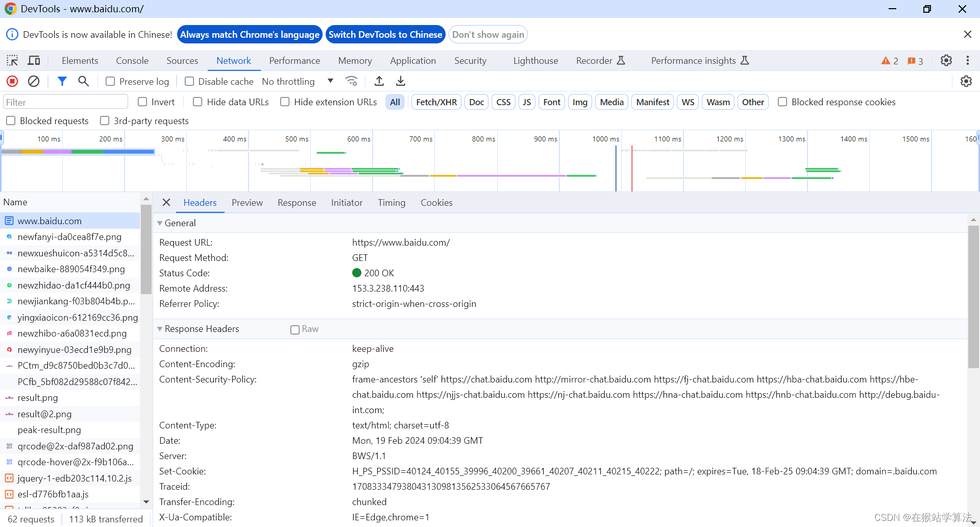This screenshot has height=527, width=980.
Task: Click the request list scroll-up arrow
Action: (146, 199)
